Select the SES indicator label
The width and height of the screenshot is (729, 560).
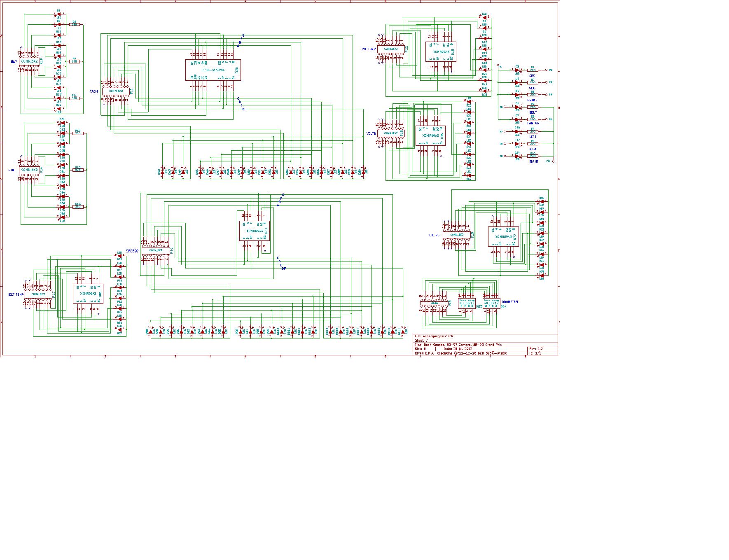coord(532,76)
